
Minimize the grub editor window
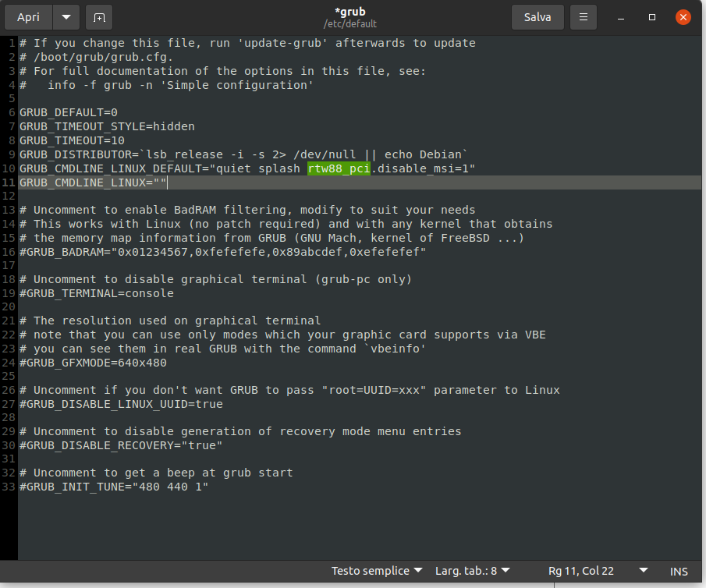pyautogui.click(x=621, y=17)
